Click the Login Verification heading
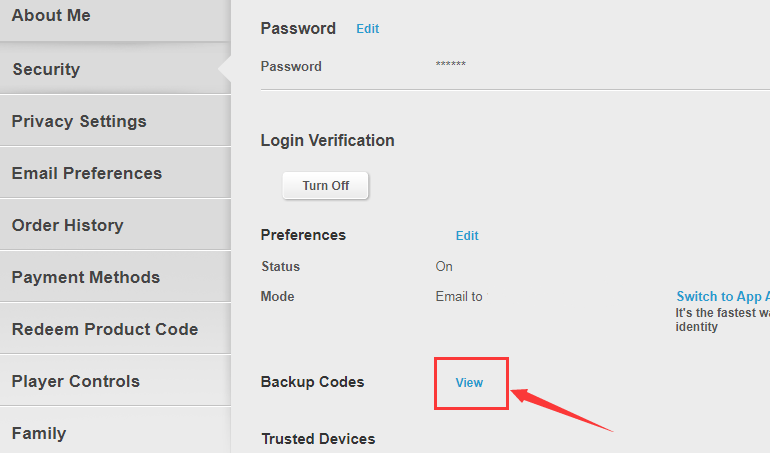 coord(327,140)
